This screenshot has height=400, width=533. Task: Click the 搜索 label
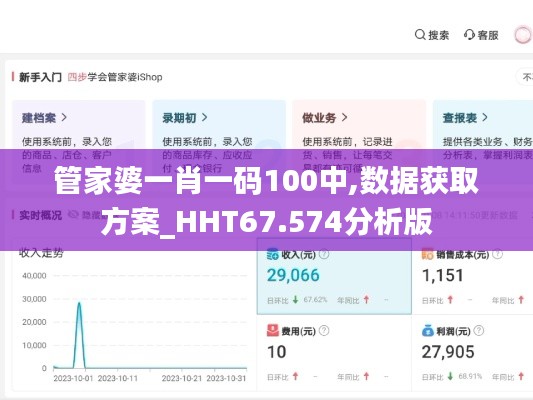tap(439, 35)
